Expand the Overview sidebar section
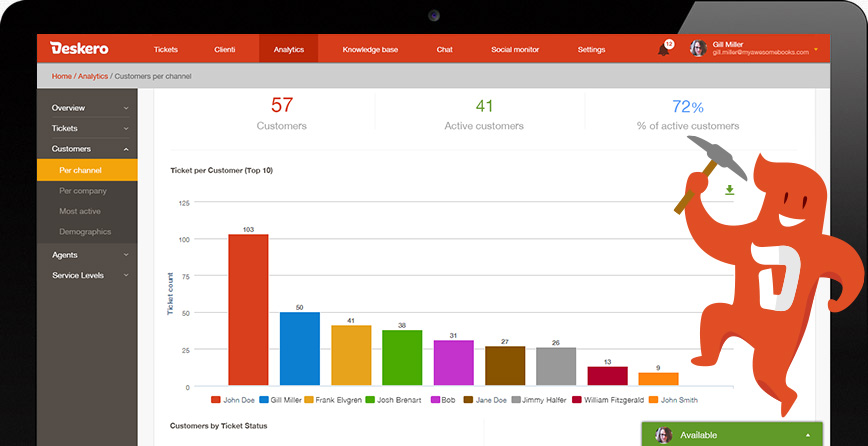The height and width of the screenshot is (446, 868). click(x=87, y=108)
